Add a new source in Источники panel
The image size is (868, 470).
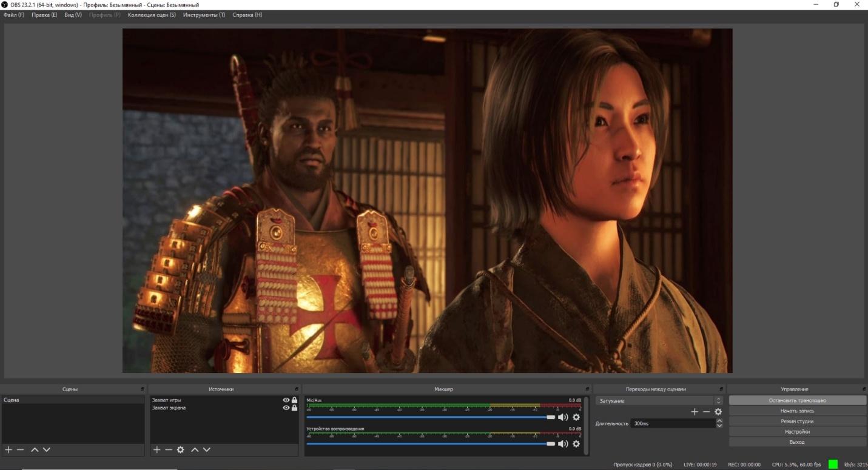point(156,450)
